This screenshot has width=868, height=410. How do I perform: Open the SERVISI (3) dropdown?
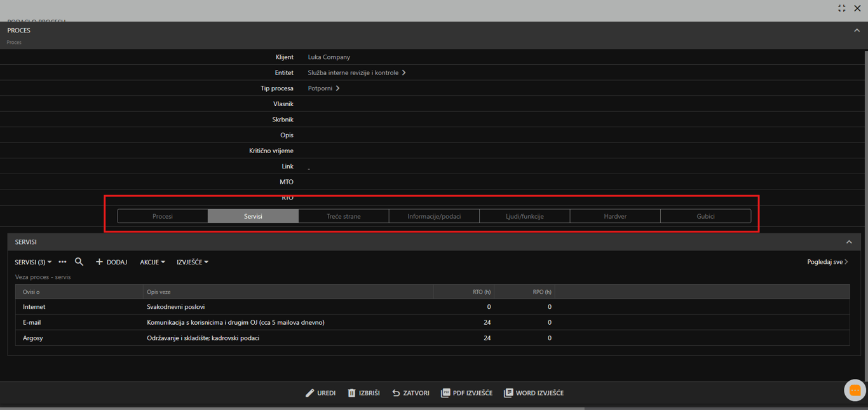[33, 262]
